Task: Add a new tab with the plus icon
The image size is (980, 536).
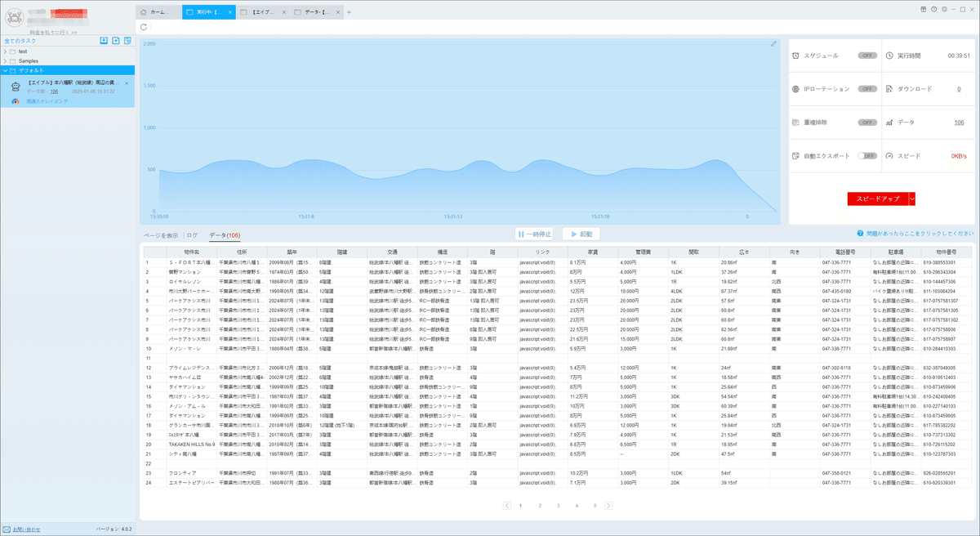Action: click(x=349, y=12)
